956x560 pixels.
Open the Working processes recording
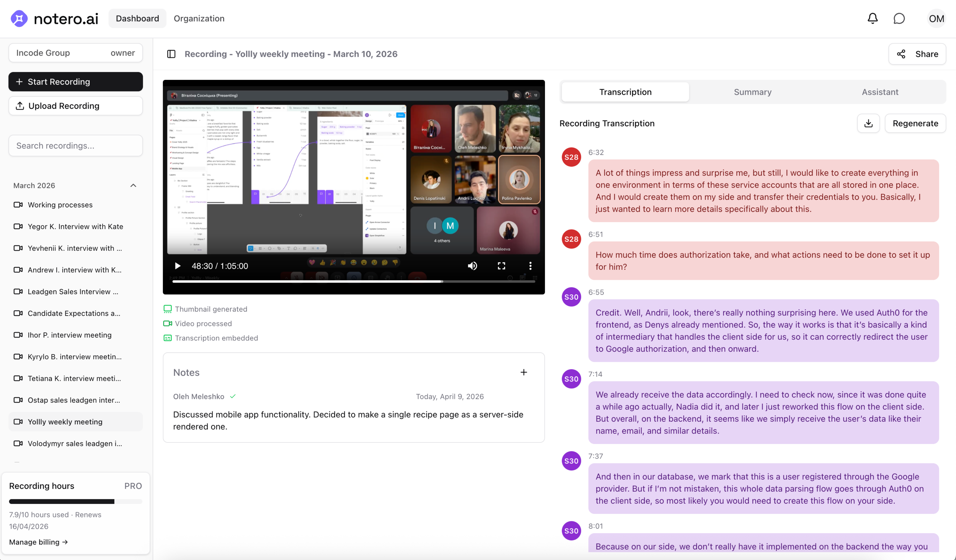pos(60,205)
